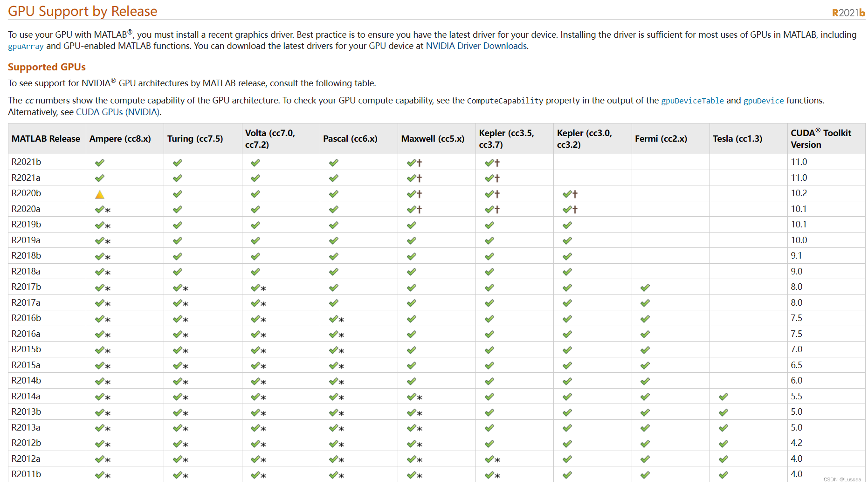Click the Fermi checkmark in R2017b row

645,287
